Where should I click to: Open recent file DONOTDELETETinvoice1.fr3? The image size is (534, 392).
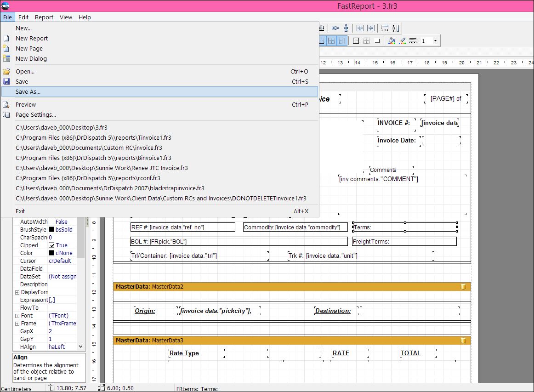tap(161, 198)
